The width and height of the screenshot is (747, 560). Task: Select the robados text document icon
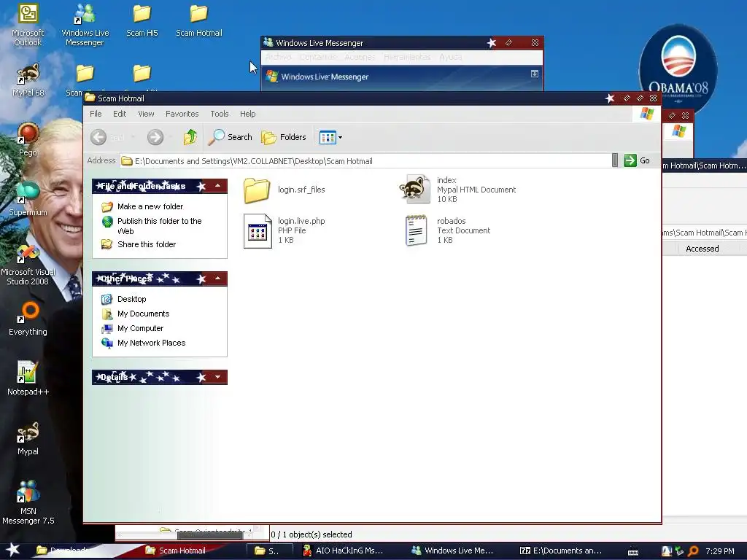(416, 230)
